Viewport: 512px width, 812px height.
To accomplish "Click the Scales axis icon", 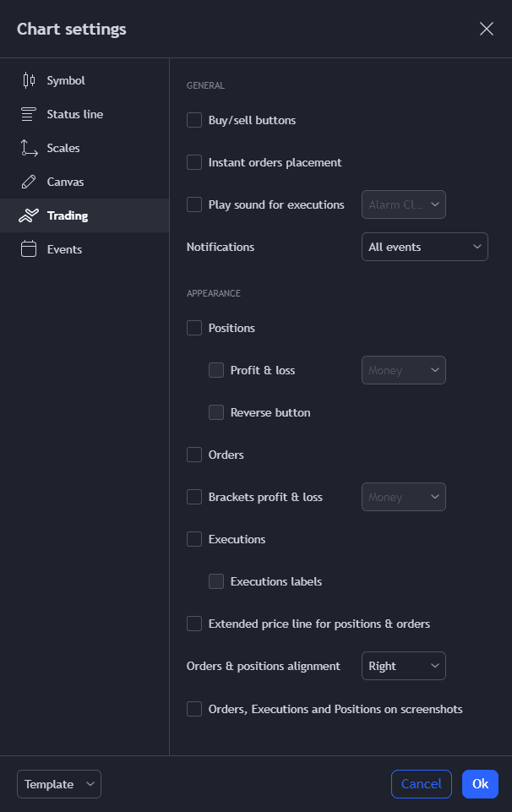I will click(29, 148).
